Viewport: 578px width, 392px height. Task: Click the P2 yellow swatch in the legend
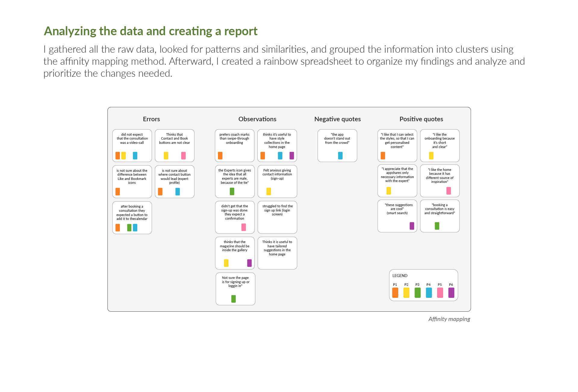pos(406,293)
